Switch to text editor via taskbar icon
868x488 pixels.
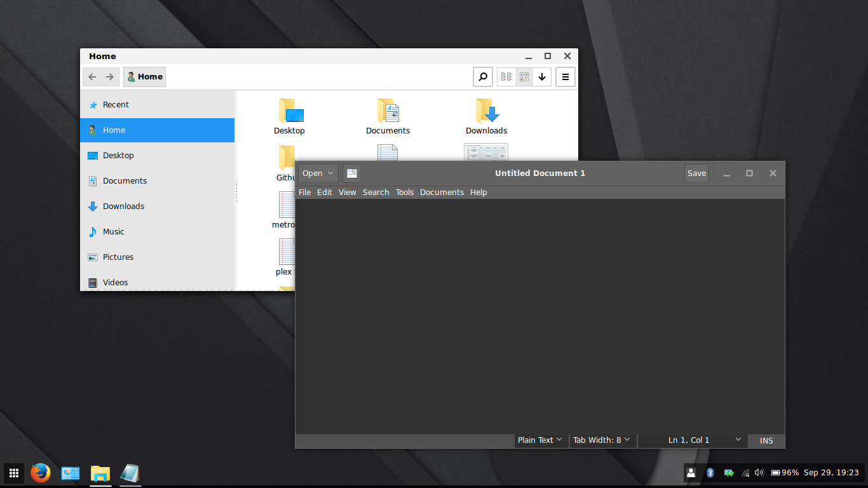(130, 473)
